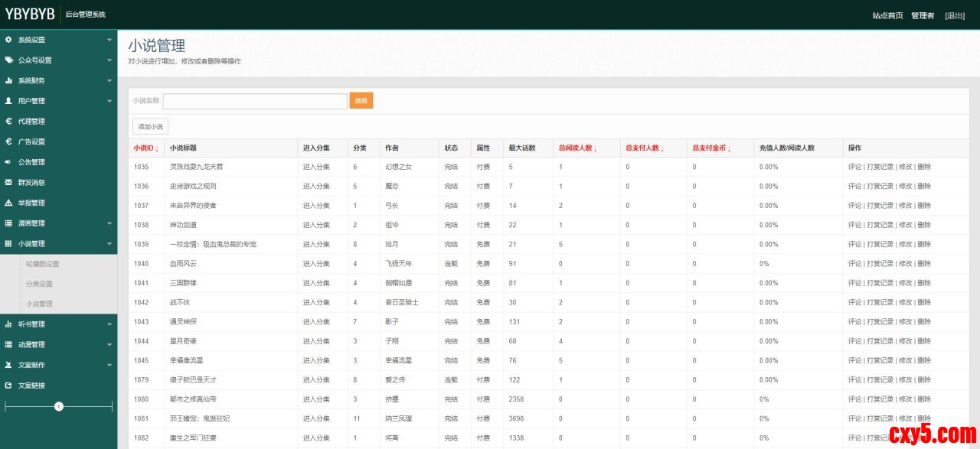
Task: Click the user icon beside 用户管理
Action: [8, 101]
